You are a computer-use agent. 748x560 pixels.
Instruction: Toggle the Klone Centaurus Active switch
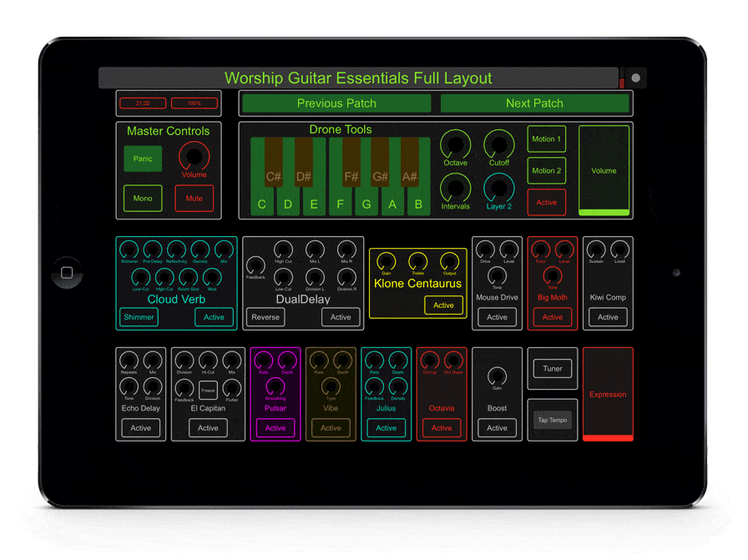(443, 305)
